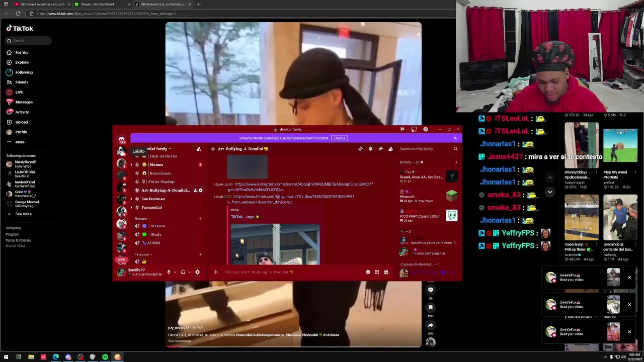Viewport: 644px width, 362px height.
Task: Expand the Activity panel chevron
Action: tap(456, 162)
